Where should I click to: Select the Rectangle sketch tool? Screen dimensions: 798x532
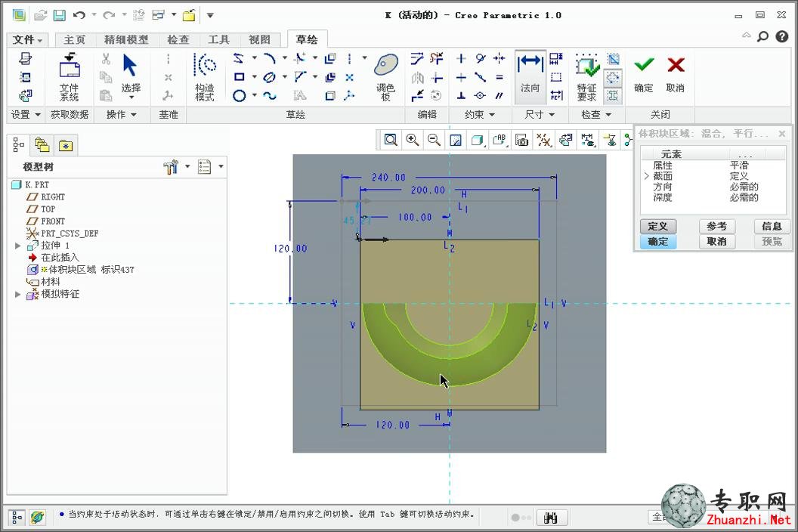(x=239, y=77)
